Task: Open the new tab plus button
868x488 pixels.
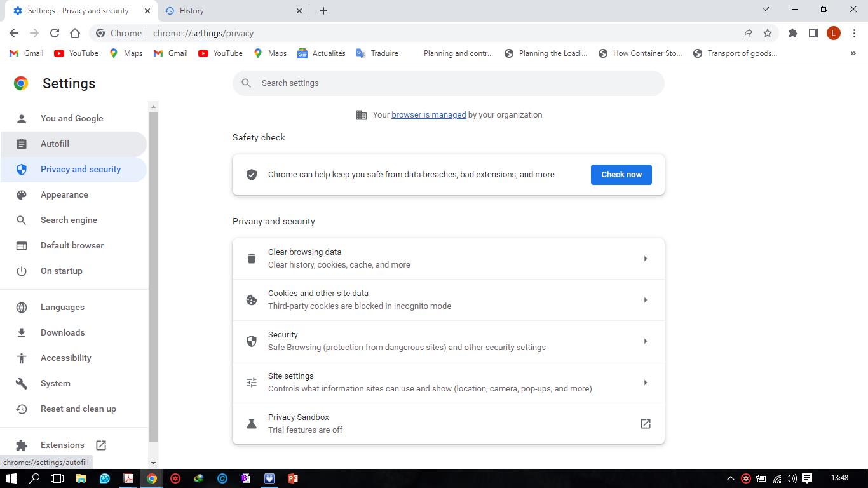Action: [323, 11]
